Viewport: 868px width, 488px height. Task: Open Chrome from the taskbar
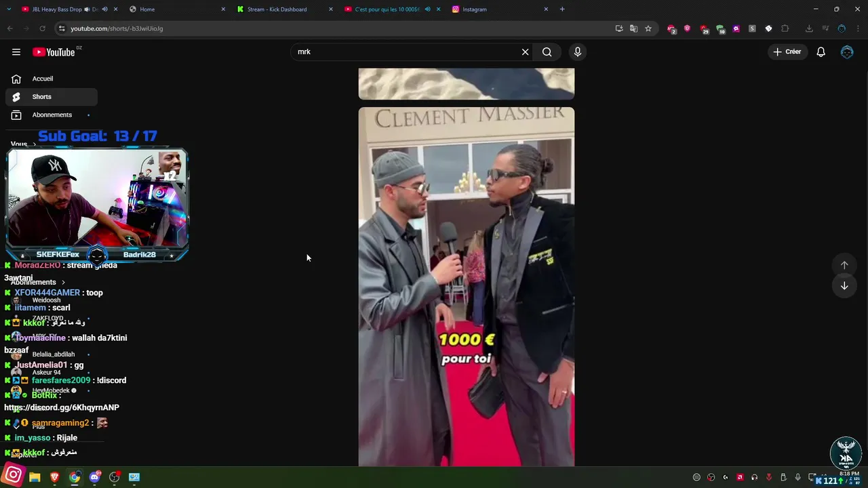75,477
